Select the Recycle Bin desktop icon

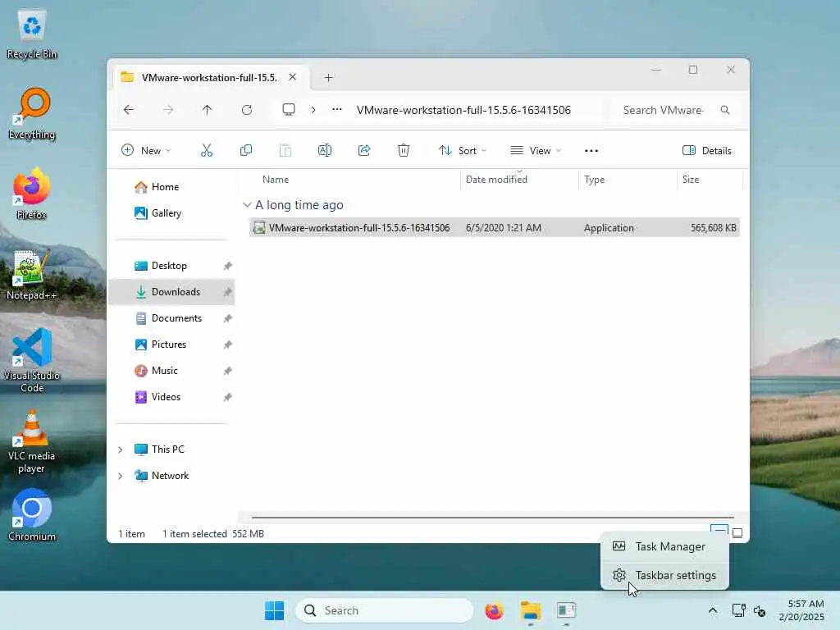pos(32,33)
